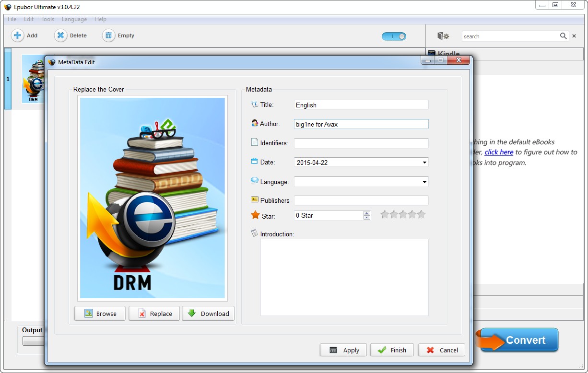588x373 pixels.
Task: Click the Author person icon
Action: (255, 123)
